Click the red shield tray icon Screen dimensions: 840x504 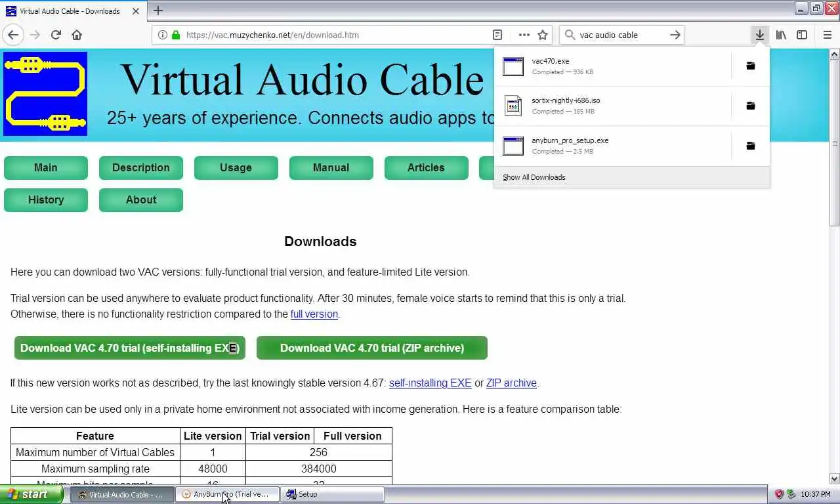click(779, 494)
